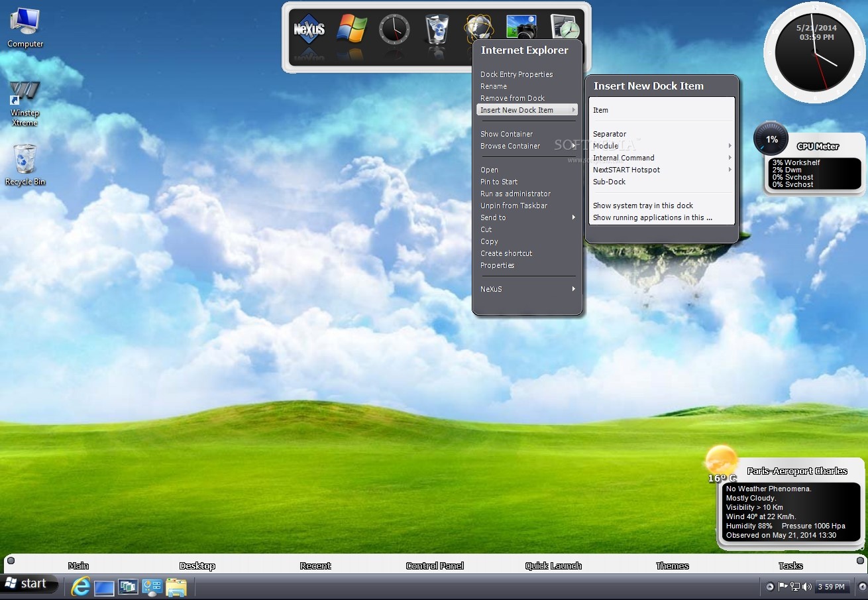Image resolution: width=868 pixels, height=600 pixels.
Task: Open the control panel style taskbar icon
Action: click(152, 587)
